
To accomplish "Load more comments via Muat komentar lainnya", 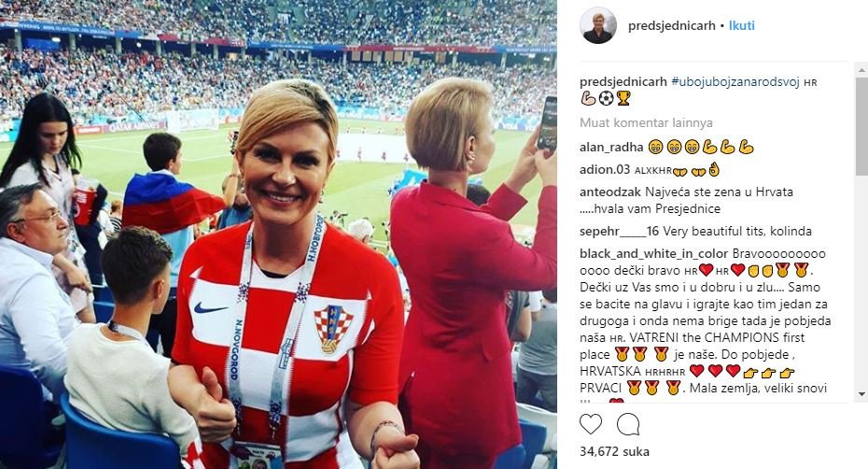I will [646, 122].
